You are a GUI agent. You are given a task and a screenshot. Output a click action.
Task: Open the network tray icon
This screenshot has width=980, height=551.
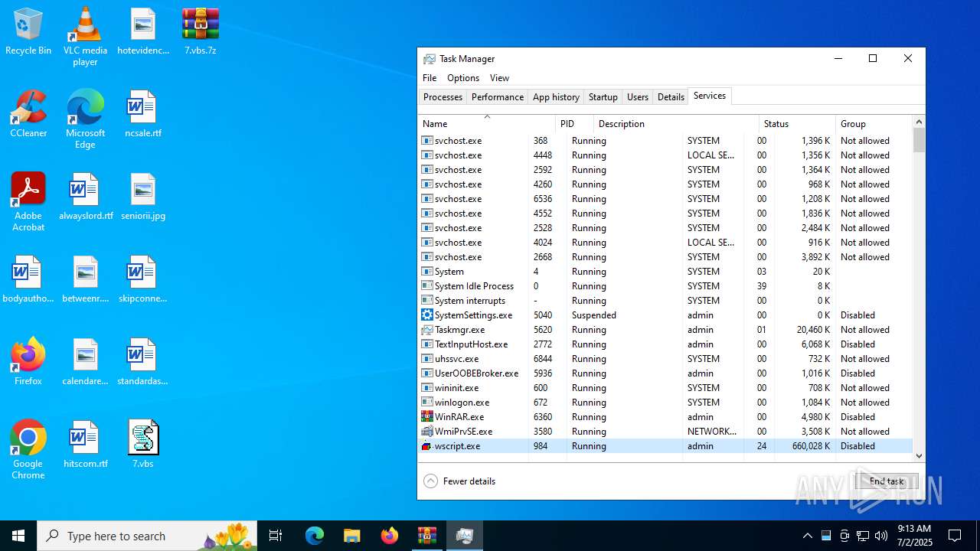[863, 536]
